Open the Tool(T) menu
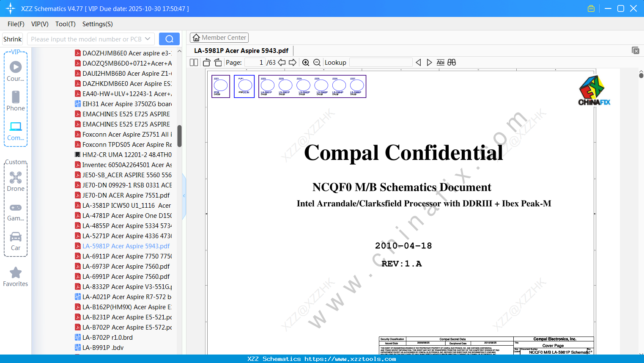Image resolution: width=644 pixels, height=363 pixels. 66,24
